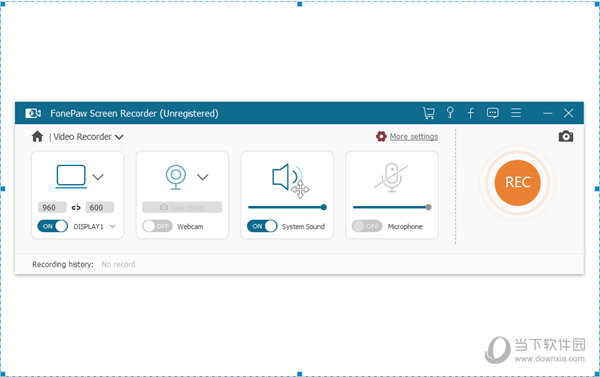Image resolution: width=600 pixels, height=377 pixels.
Task: Click the Facebook share icon
Action: [x=471, y=113]
